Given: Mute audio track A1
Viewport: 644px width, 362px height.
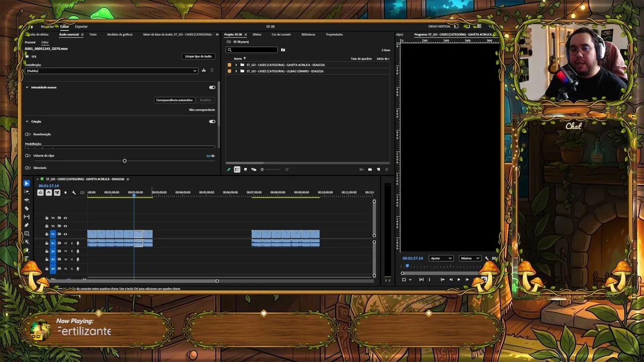Looking at the screenshot, I should point(65,243).
